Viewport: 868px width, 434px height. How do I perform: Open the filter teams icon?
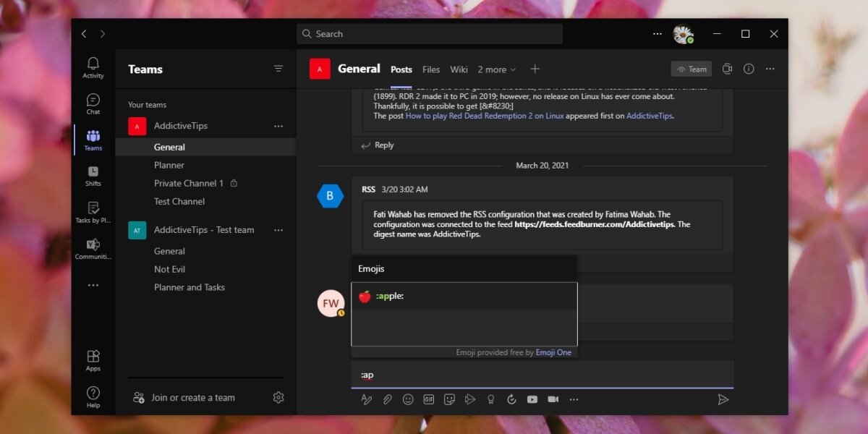coord(278,69)
